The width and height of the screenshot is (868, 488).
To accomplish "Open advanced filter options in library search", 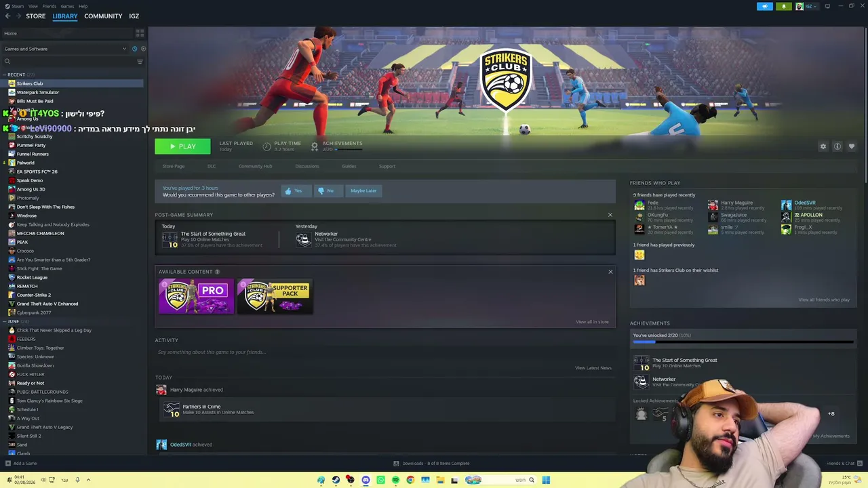I will [140, 62].
